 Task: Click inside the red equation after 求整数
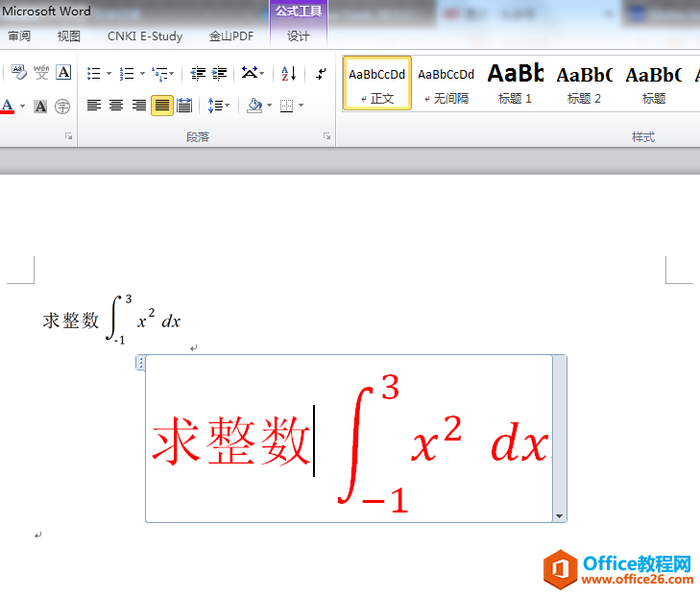pos(314,441)
